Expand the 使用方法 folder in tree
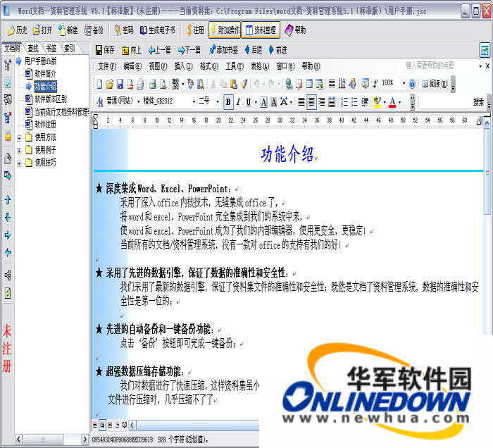The width and height of the screenshot is (493, 448). [x=19, y=137]
